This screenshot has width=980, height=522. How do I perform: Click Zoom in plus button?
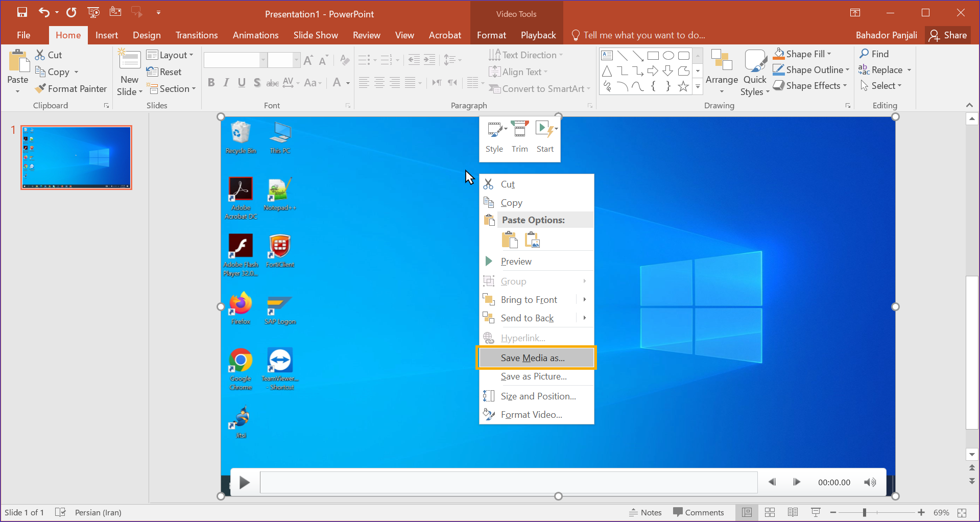[x=921, y=512]
